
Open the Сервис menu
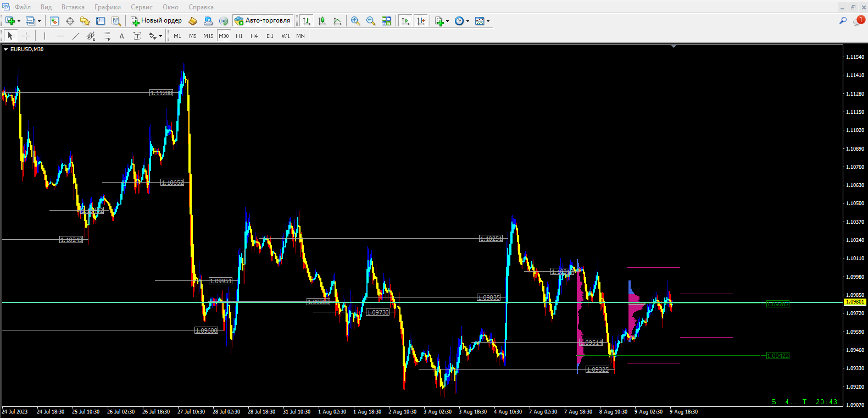(141, 7)
